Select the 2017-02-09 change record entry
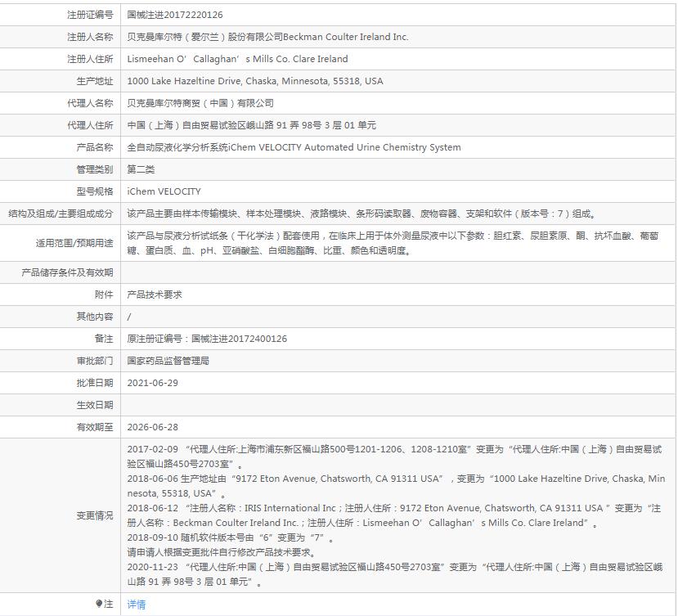678x616 pixels. click(x=394, y=456)
